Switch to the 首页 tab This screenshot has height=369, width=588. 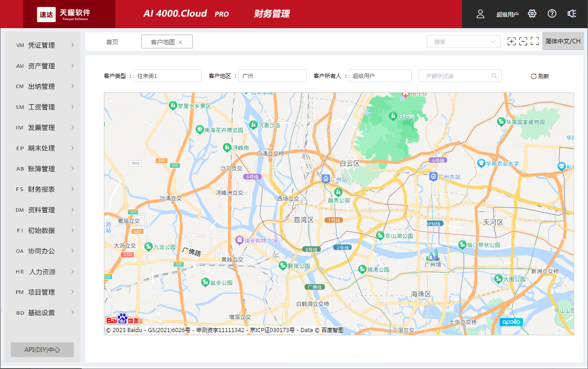pos(112,42)
